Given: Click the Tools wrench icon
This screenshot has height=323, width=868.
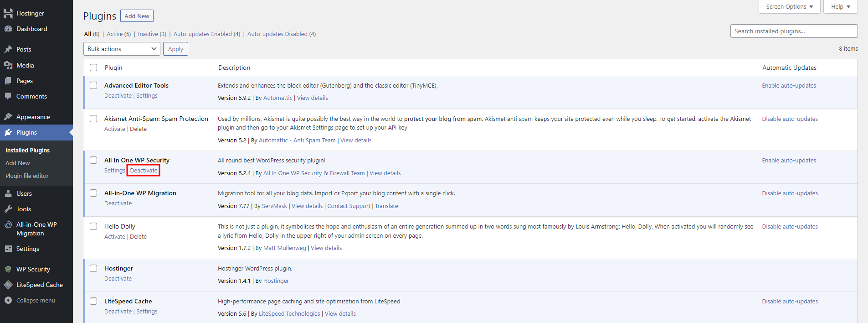Looking at the screenshot, I should pos(8,209).
